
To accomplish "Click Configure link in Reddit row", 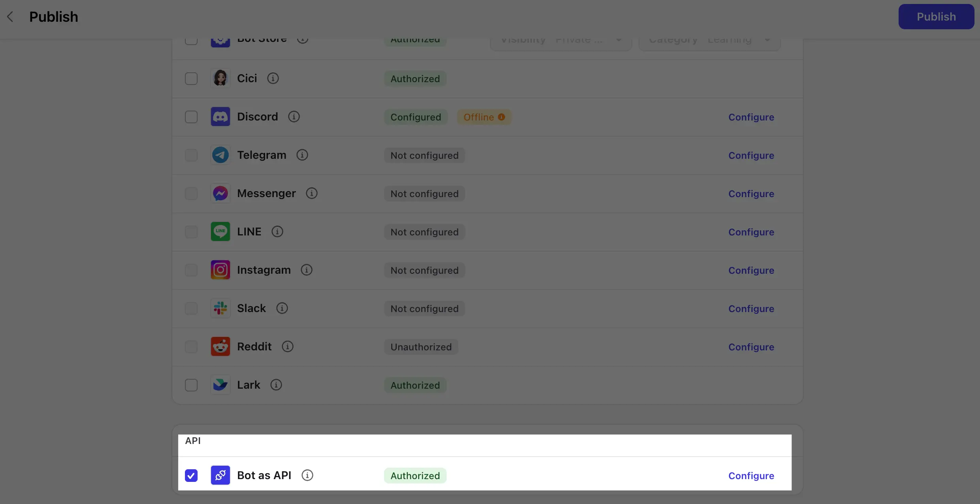I will point(751,347).
